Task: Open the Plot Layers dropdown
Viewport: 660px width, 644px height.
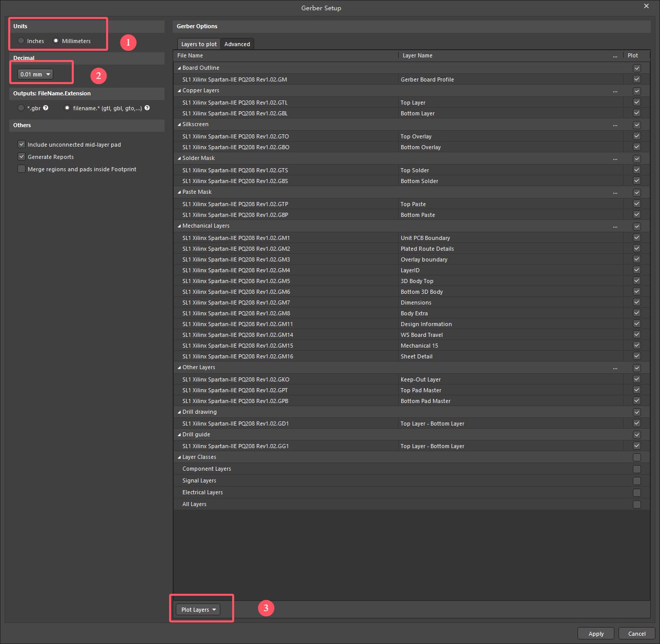Action: click(198, 610)
